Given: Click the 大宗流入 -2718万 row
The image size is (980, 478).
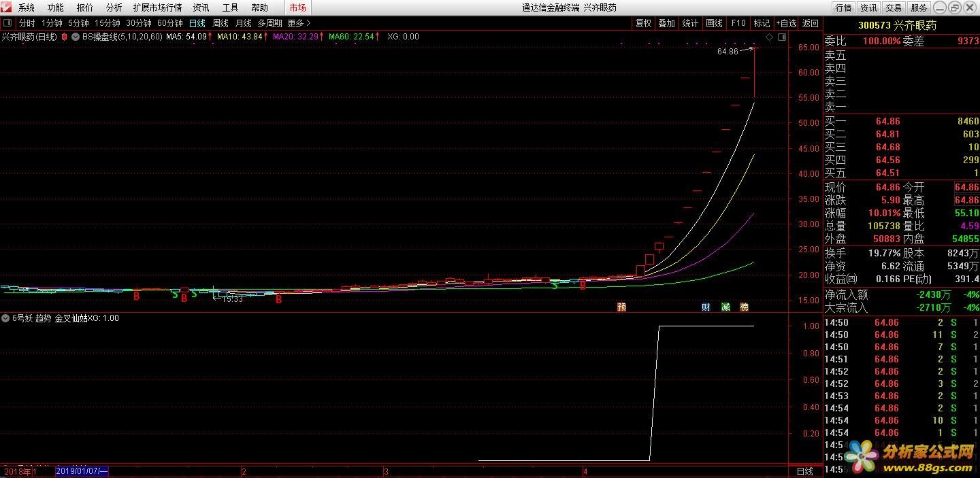Looking at the screenshot, I should point(902,307).
